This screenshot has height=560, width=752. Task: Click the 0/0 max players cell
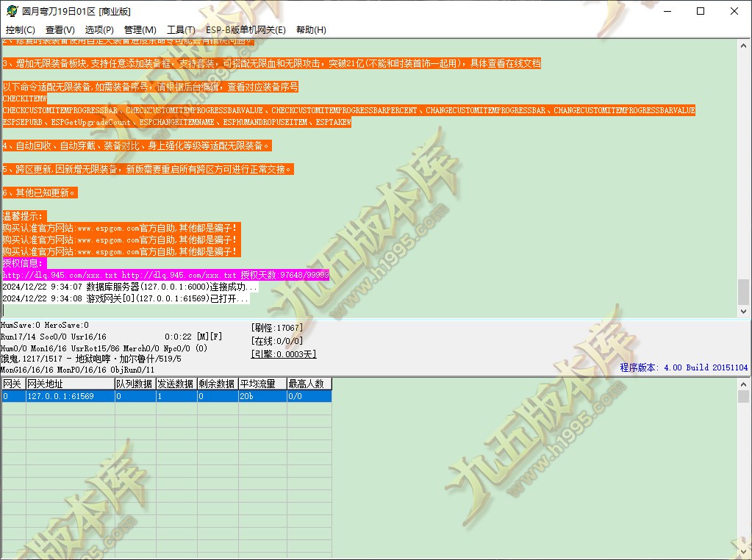click(x=309, y=396)
